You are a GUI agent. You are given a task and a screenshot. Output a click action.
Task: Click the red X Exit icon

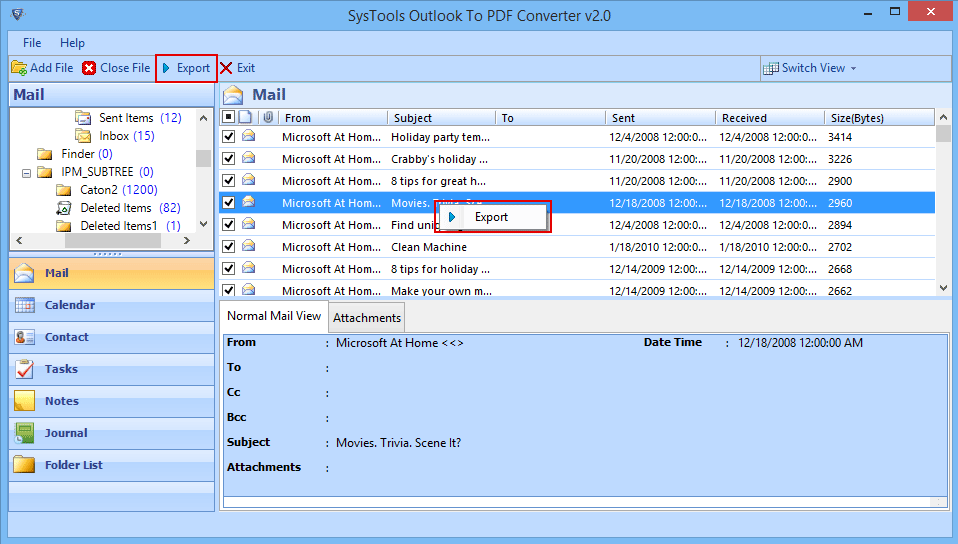(226, 68)
